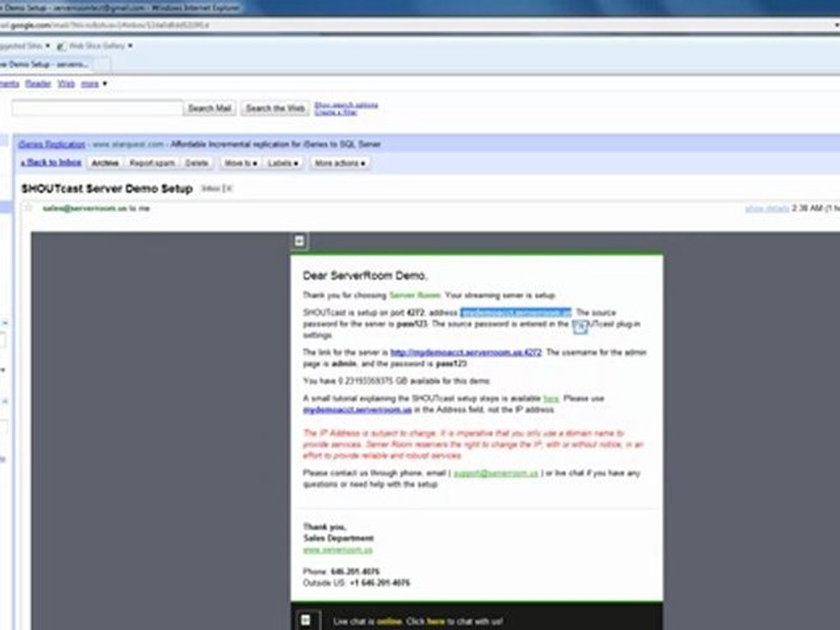The image size is (840, 630).
Task: Open the 'More actions' dropdown
Action: click(x=339, y=163)
